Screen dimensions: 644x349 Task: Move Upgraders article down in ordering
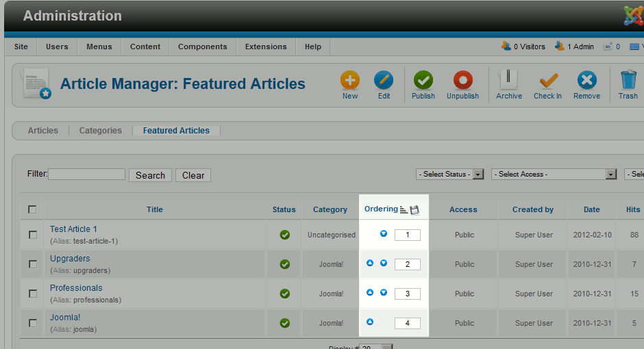(x=384, y=263)
